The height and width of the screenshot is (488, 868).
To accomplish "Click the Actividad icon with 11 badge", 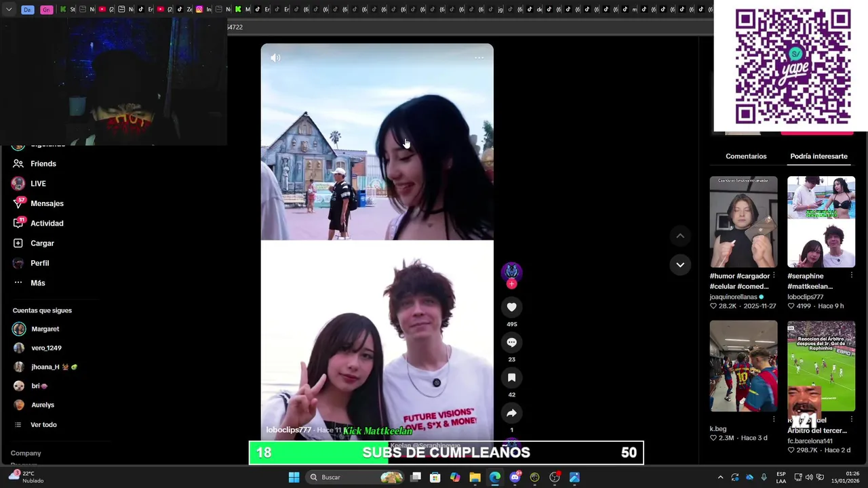I will coord(18,223).
